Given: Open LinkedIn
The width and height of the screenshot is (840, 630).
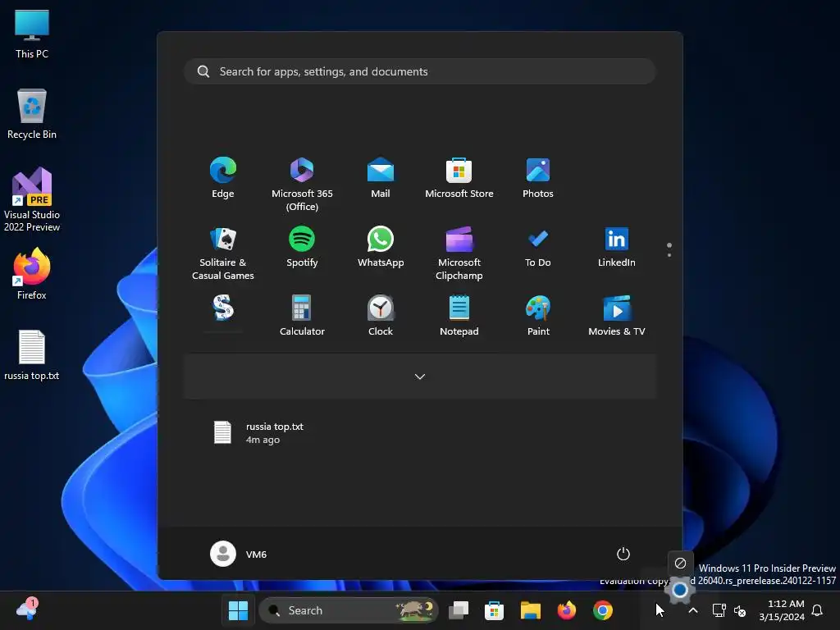Looking at the screenshot, I should point(617,247).
